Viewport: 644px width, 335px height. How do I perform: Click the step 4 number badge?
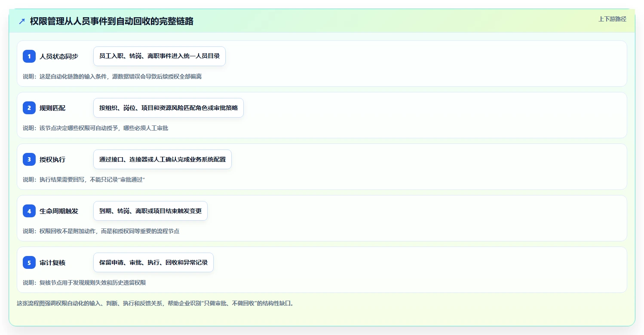tap(29, 211)
